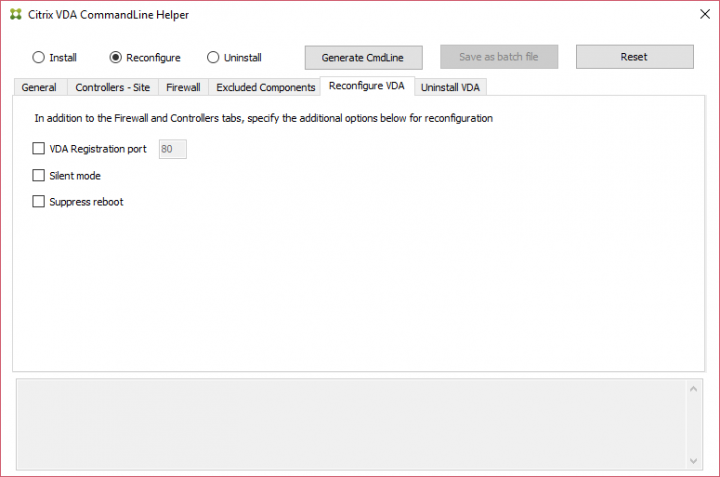Image resolution: width=720 pixels, height=477 pixels.
Task: Choose the Reconfigure radio option
Action: point(115,58)
